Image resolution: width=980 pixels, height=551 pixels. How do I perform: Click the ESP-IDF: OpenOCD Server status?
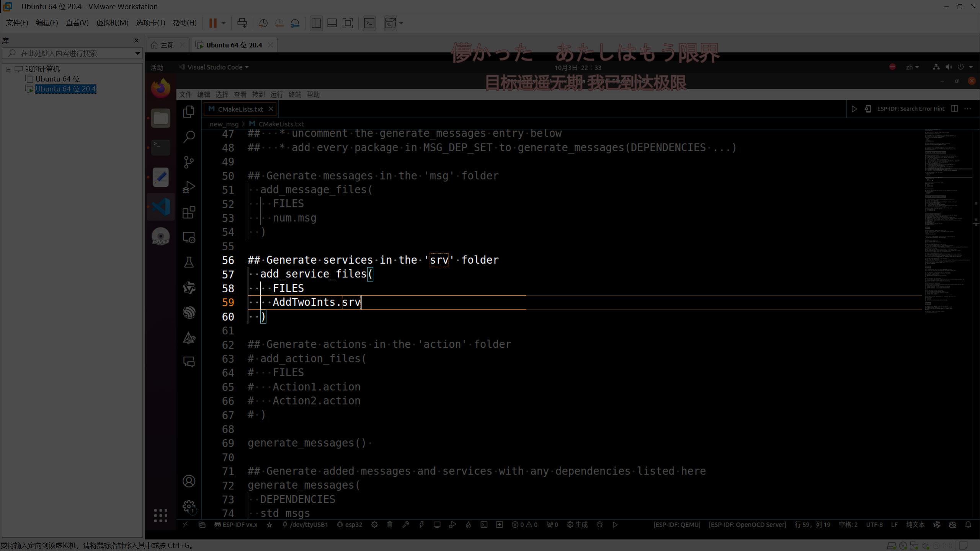[x=747, y=525]
